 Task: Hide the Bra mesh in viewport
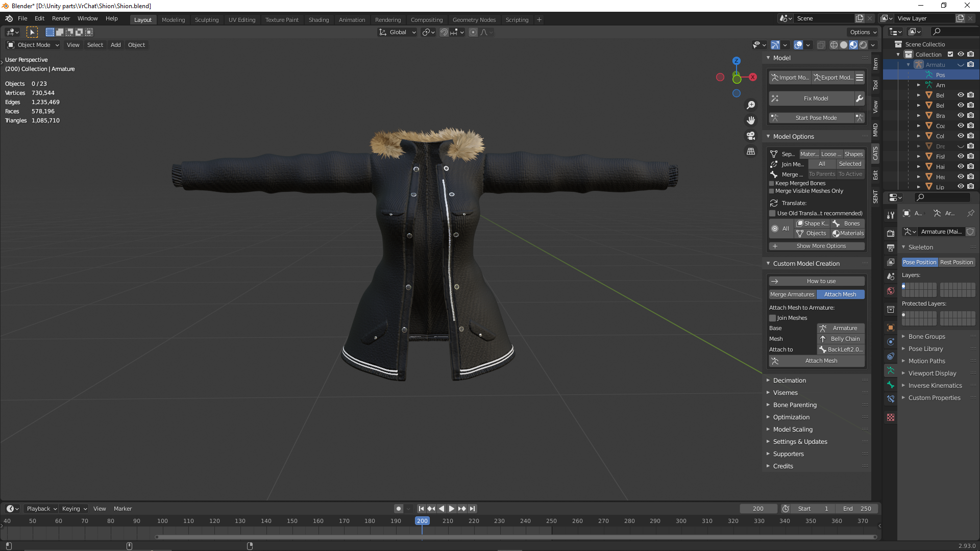(x=961, y=116)
